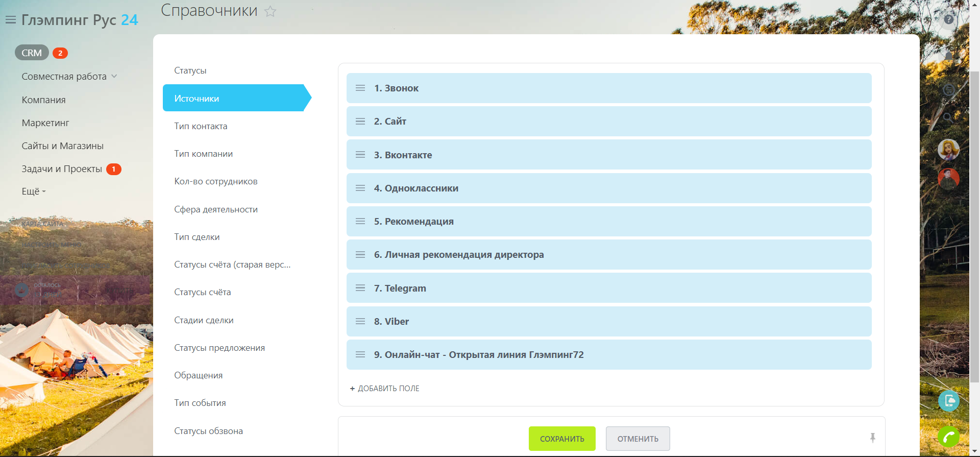This screenshot has height=457, width=980.
Task: Click the red CRM counter badge showing 2
Action: (60, 53)
